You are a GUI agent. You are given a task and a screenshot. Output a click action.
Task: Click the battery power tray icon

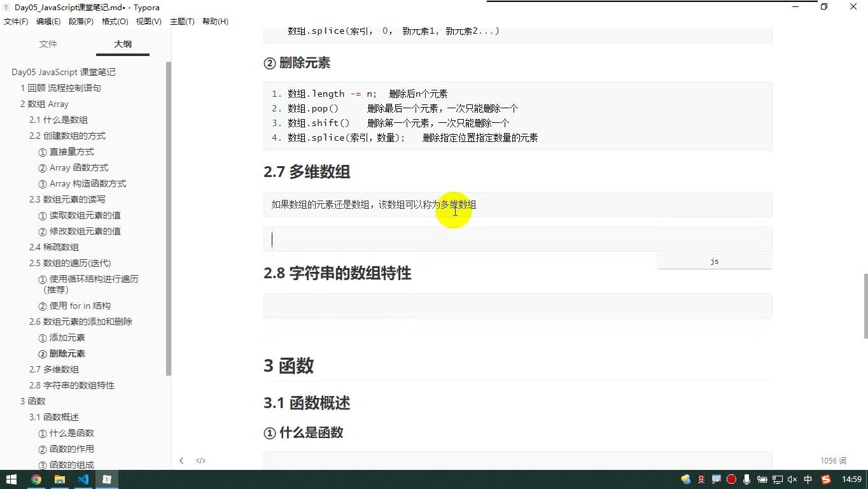pyautogui.click(x=762, y=479)
